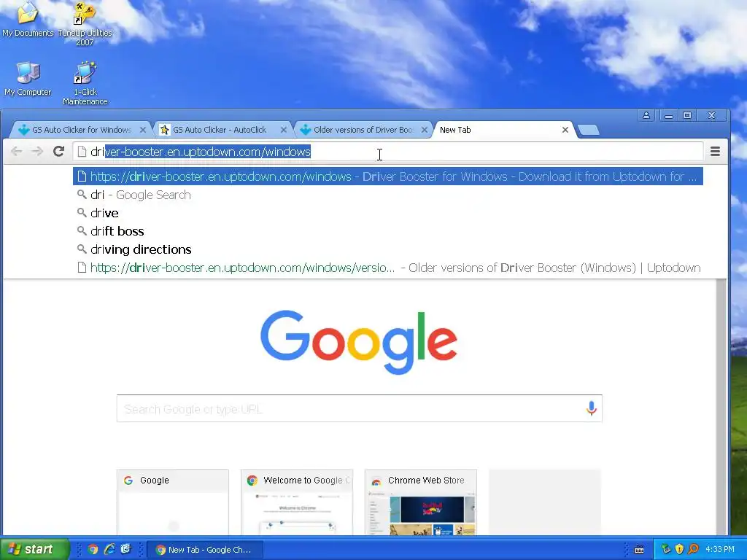The image size is (747, 560).
Task: Open the Google most-visited thumbnail
Action: pyautogui.click(x=172, y=502)
